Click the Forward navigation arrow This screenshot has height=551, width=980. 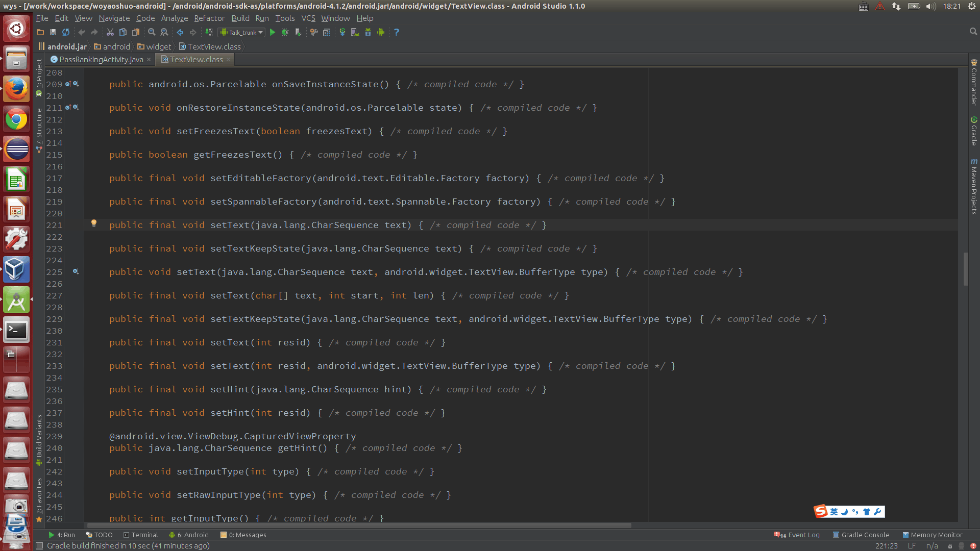coord(193,32)
